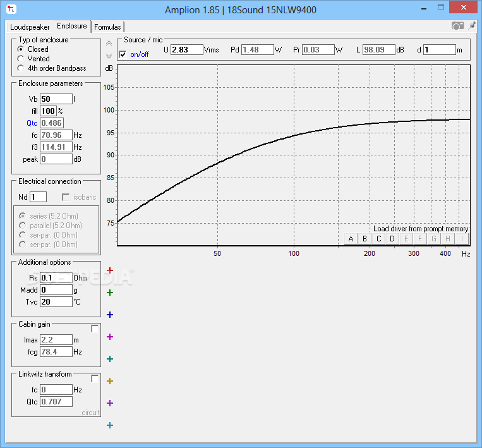482x448 pixels.
Task: Switch to the Loudspeaker tab
Action: point(30,27)
